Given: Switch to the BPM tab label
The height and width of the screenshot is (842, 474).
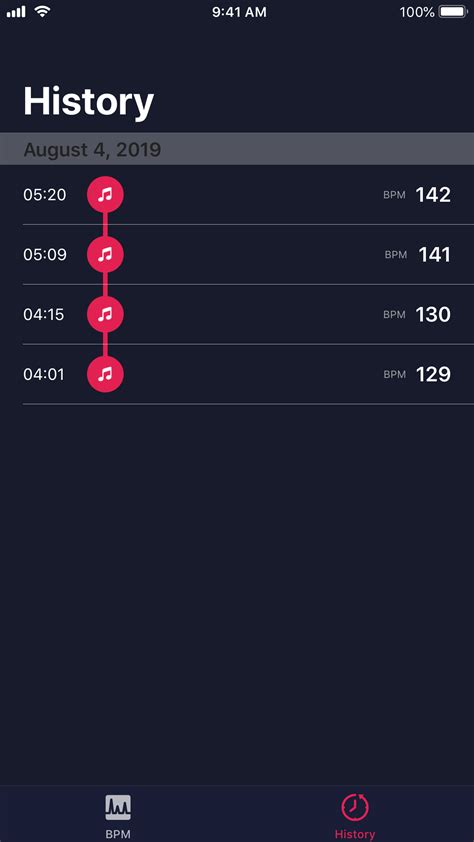Looking at the screenshot, I should click(118, 834).
